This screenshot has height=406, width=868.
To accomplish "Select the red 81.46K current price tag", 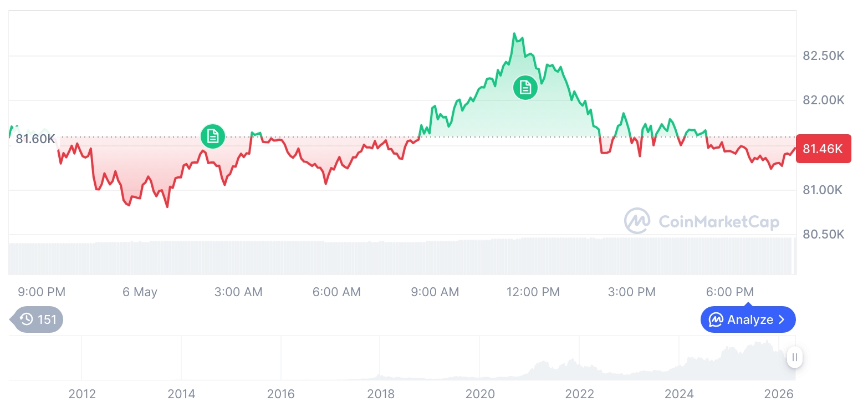I will coord(823,149).
